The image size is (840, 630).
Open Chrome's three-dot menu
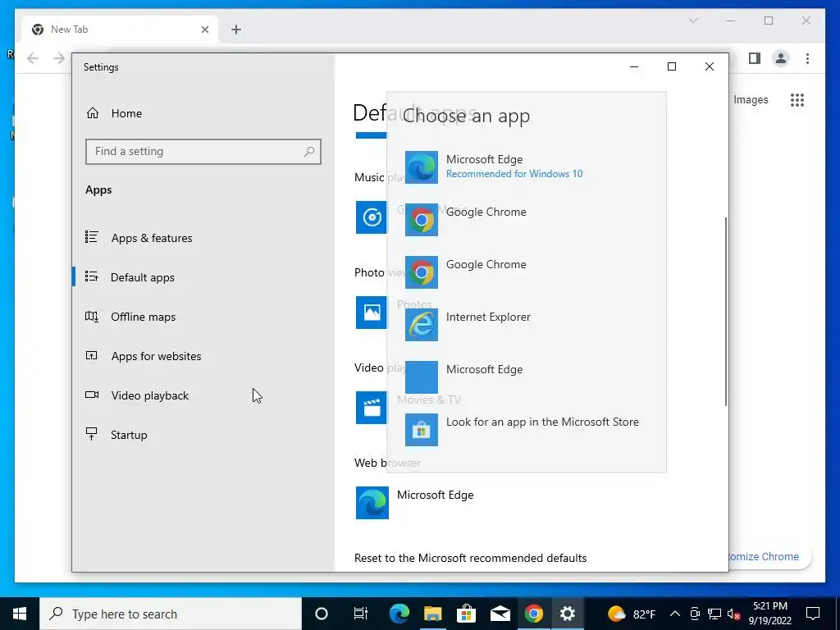pyautogui.click(x=807, y=58)
